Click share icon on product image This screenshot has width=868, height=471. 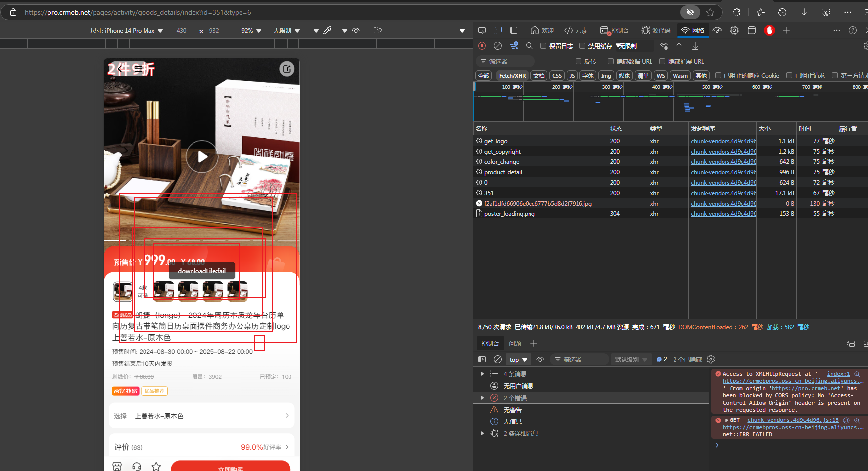click(x=287, y=69)
